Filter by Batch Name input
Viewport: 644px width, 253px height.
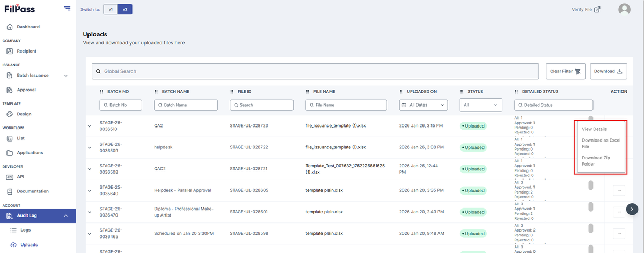point(186,105)
